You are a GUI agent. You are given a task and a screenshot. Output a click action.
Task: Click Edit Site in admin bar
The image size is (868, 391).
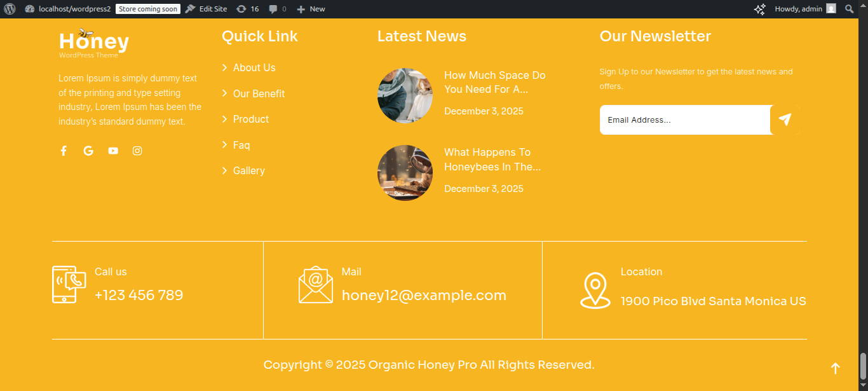206,9
